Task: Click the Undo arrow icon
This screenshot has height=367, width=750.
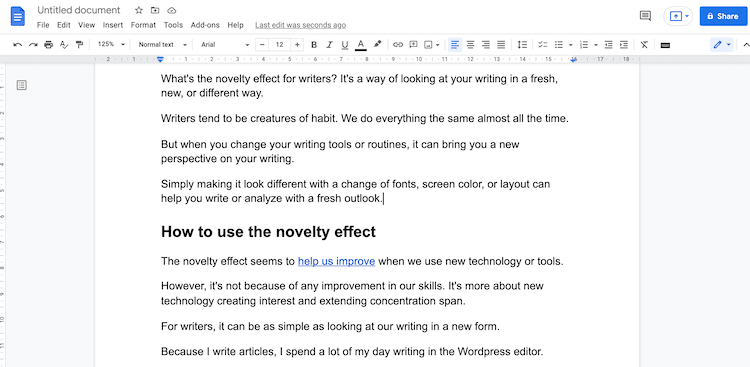Action: pyautogui.click(x=18, y=44)
